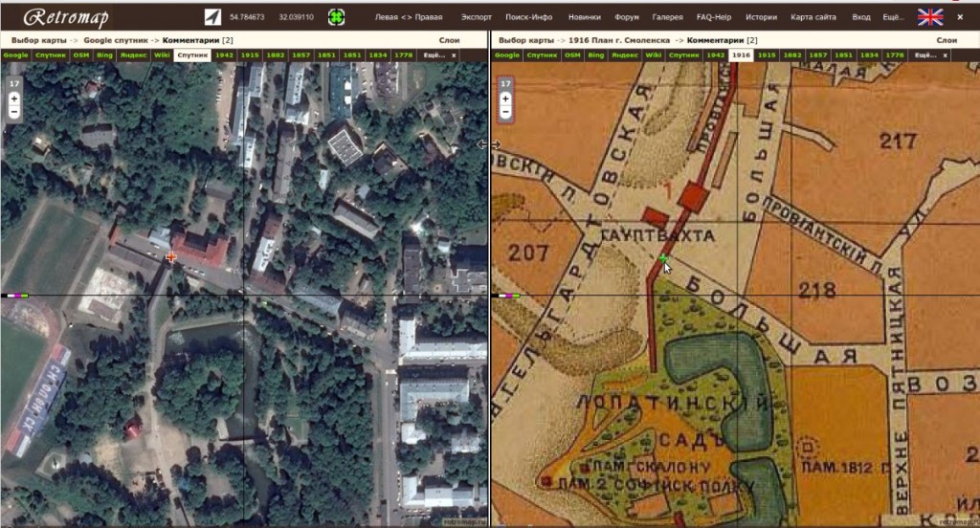Select the Яндекс tab in right pane
The height and width of the screenshot is (528, 980).
[x=625, y=55]
